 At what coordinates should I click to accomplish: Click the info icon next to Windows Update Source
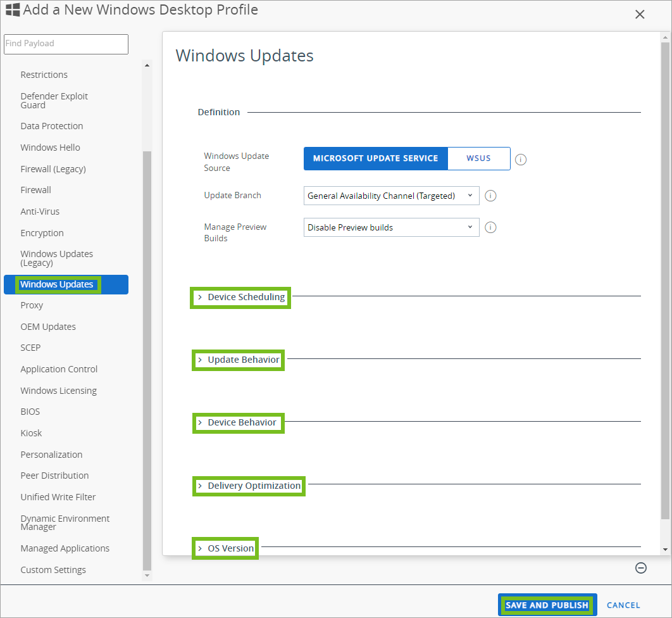click(x=520, y=160)
